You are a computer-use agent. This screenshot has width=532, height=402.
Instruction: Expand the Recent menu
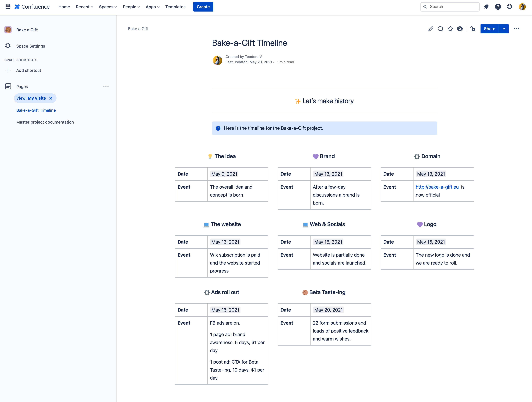(x=84, y=7)
